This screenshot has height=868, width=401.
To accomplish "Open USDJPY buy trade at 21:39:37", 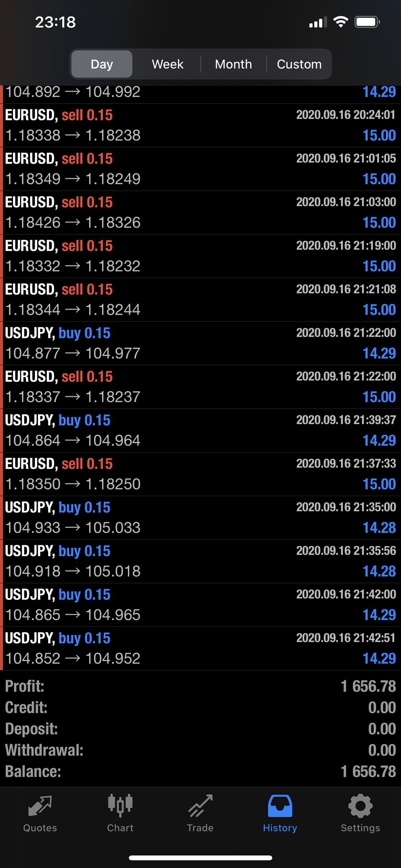I will click(x=200, y=431).
